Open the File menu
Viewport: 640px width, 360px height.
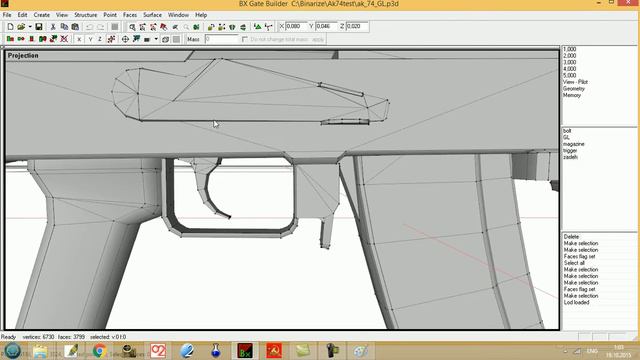(7, 15)
